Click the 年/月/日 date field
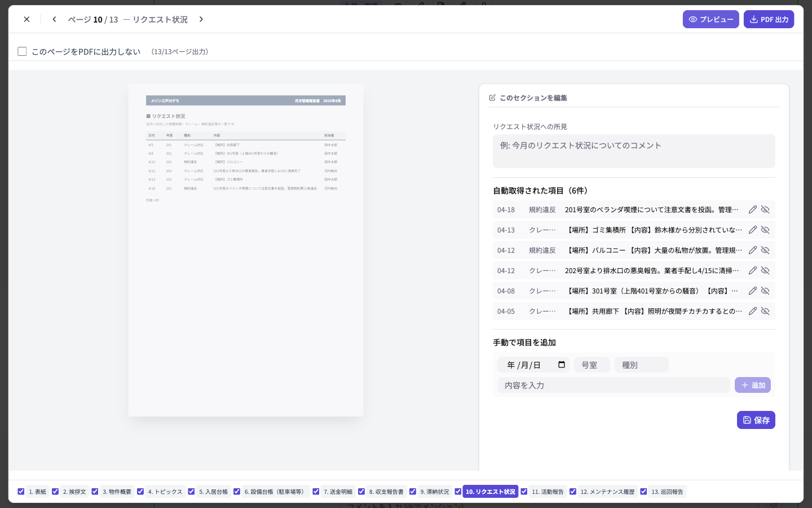 (x=533, y=365)
